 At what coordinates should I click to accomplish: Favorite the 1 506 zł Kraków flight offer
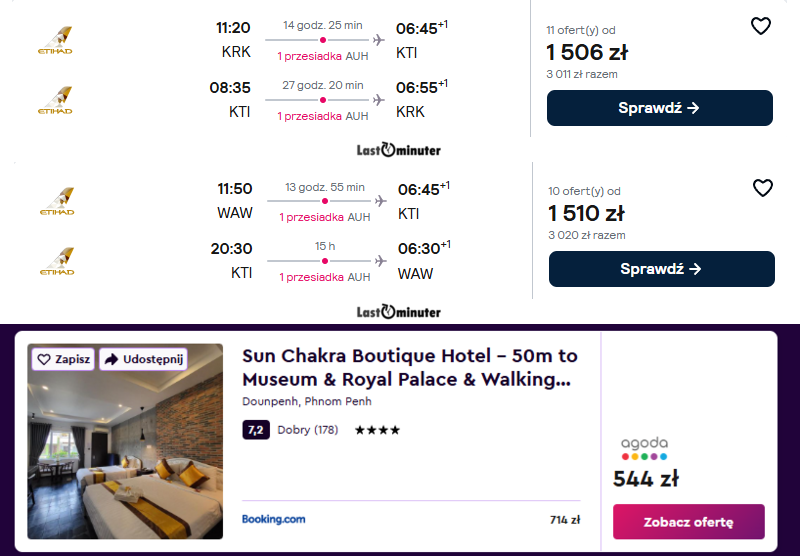pyautogui.click(x=761, y=27)
